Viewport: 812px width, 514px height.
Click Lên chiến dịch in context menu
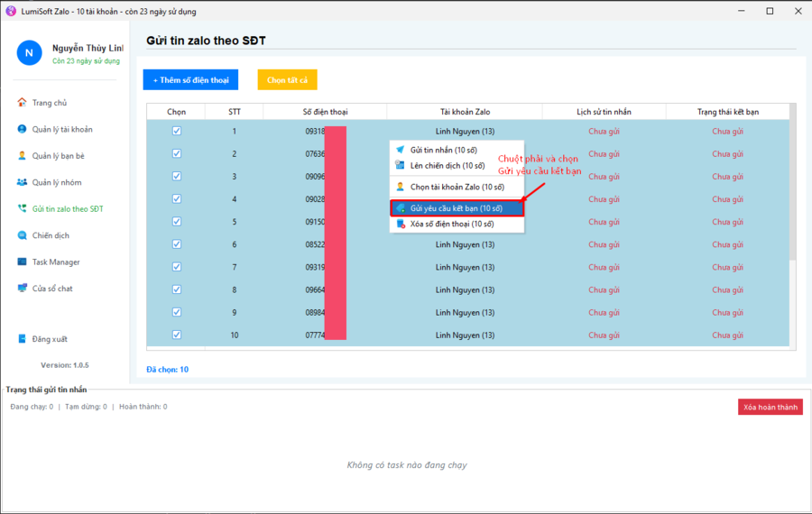447,166
